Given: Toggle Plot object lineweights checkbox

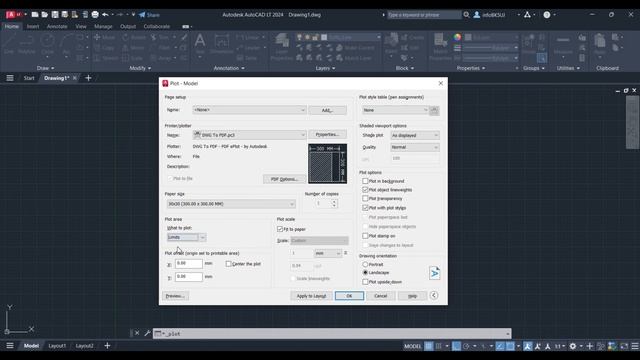Looking at the screenshot, I should coord(365,190).
